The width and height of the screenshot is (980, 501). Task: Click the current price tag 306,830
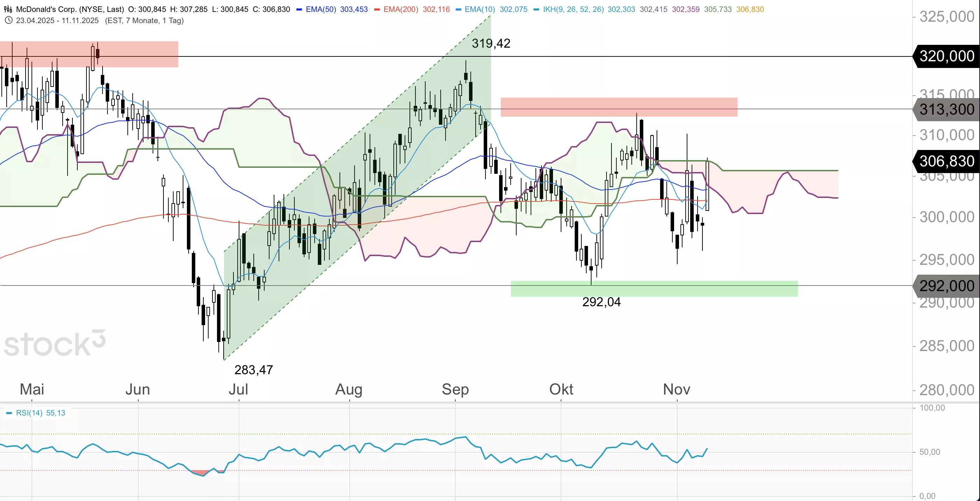click(946, 162)
